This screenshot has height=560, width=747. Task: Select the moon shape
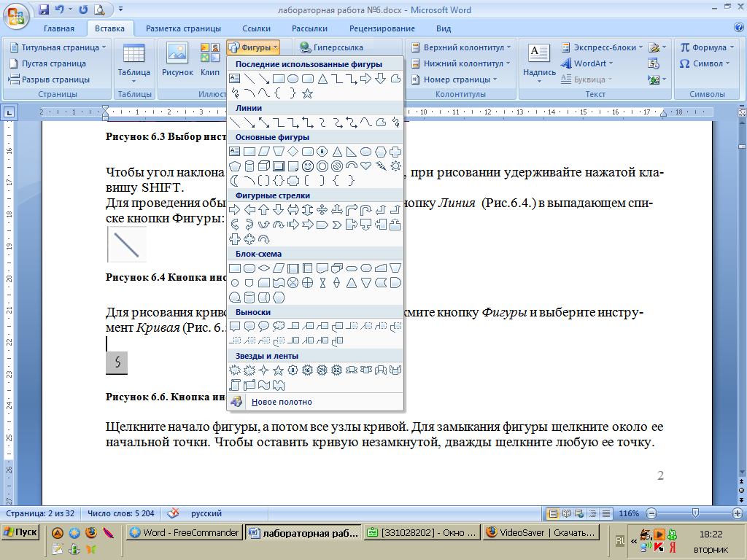[x=235, y=181]
